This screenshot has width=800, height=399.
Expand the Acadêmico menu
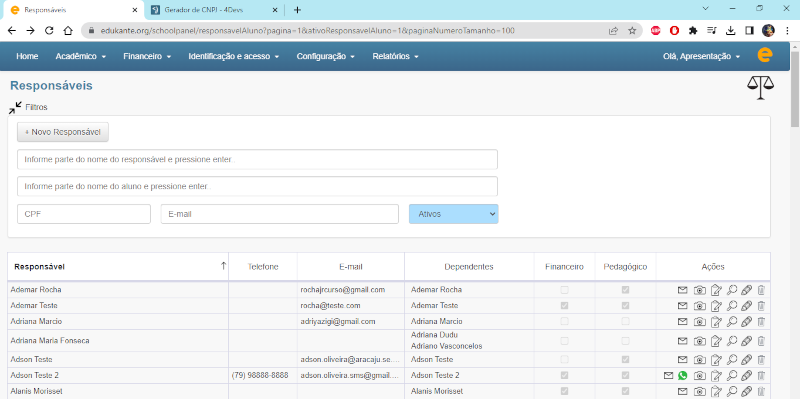point(81,56)
